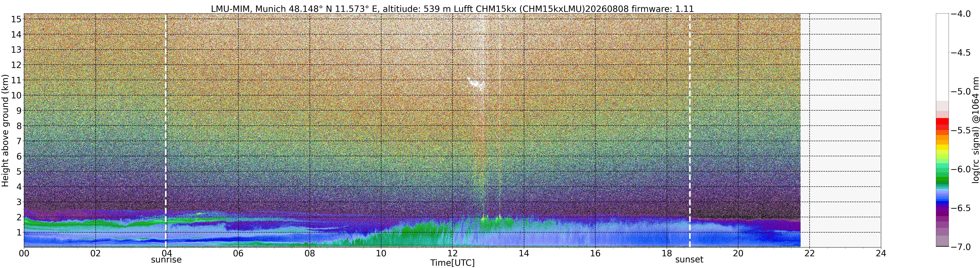980x268 pixels.
Task: Click the 'Time[UTC]' axis label
Action: (x=452, y=263)
